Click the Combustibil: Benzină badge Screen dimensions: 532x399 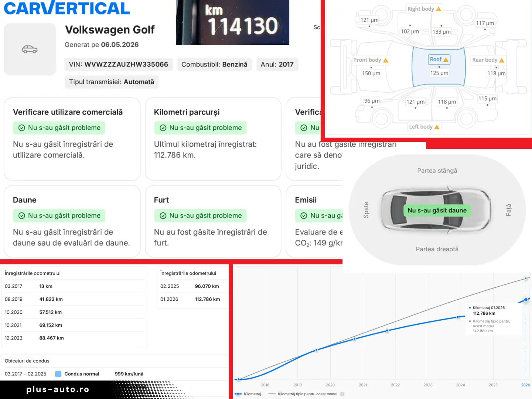point(214,64)
